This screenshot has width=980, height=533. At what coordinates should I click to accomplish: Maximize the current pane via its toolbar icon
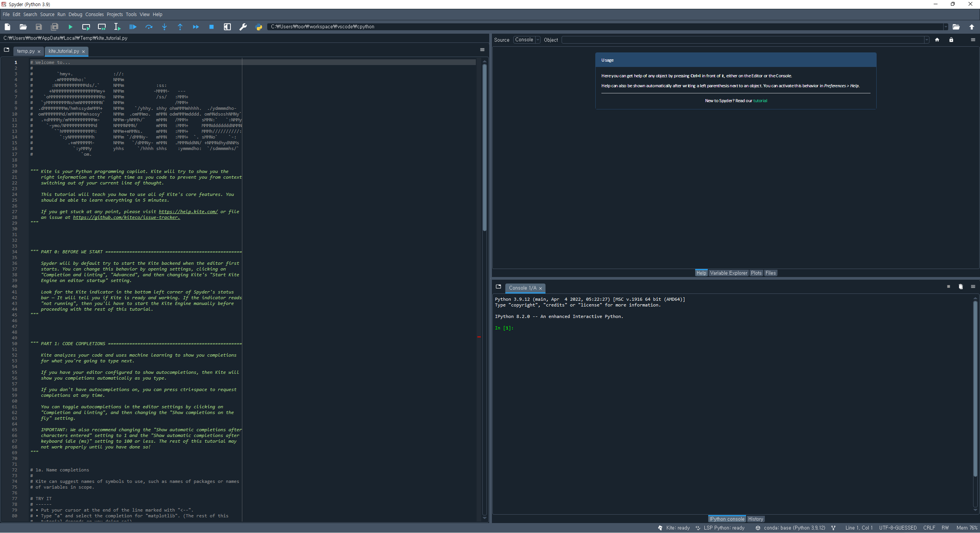[x=227, y=27]
